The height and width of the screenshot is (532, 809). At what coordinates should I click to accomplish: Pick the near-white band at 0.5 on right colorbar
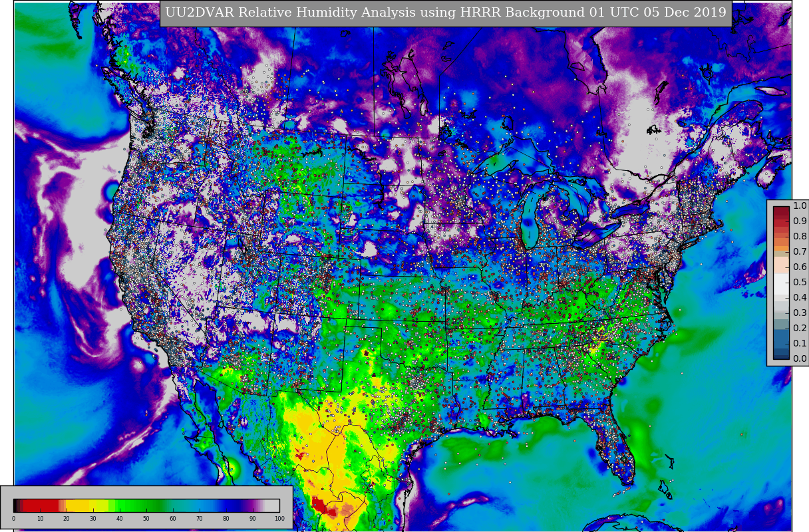tap(781, 284)
